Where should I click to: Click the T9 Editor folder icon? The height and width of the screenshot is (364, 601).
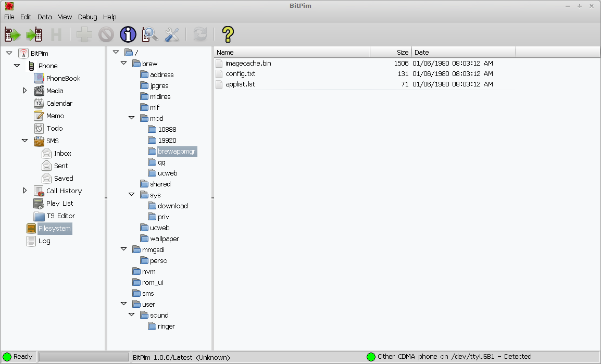pyautogui.click(x=39, y=216)
